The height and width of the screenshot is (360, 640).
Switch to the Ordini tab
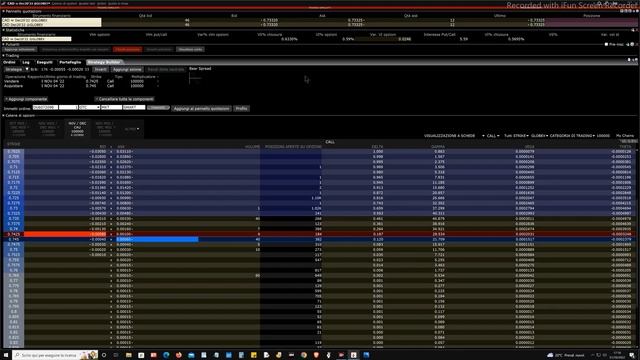(9, 62)
